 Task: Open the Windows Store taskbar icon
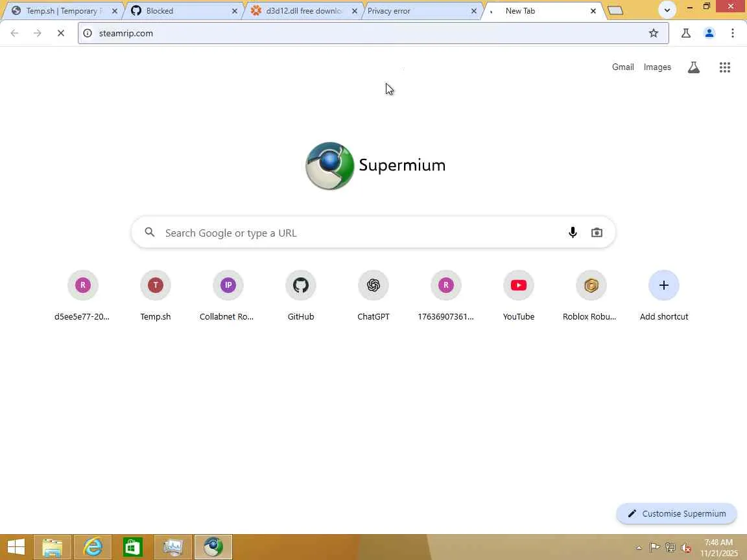coord(132,547)
